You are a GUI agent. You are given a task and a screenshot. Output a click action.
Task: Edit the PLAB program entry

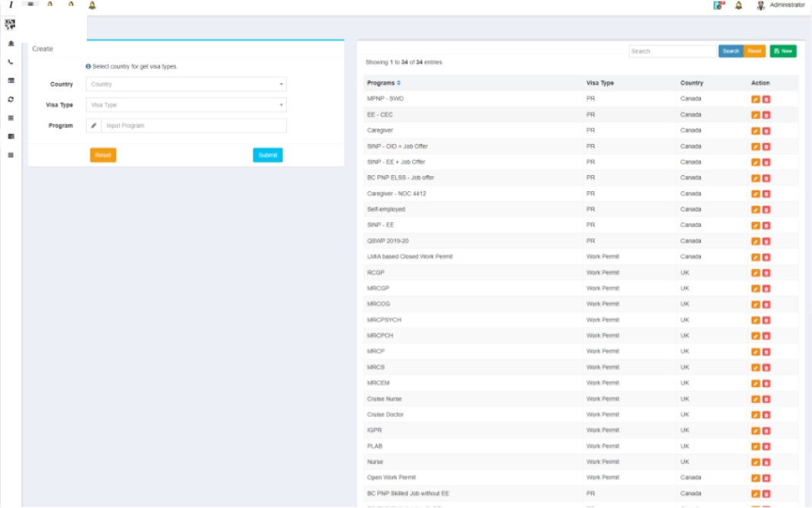coord(756,446)
